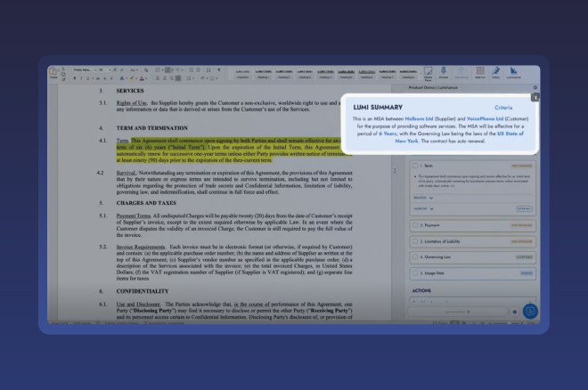The height and width of the screenshot is (390, 588).
Task: Check the 2. Payment checkbox
Action: (415, 225)
